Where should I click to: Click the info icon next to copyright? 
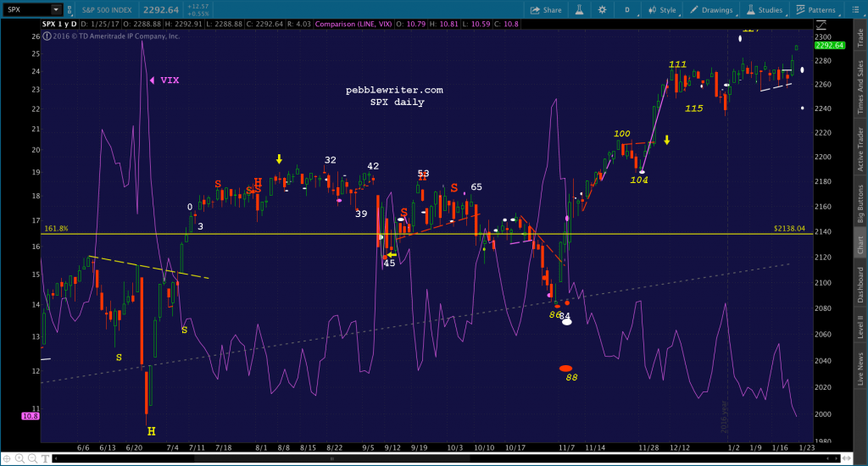click(47, 36)
